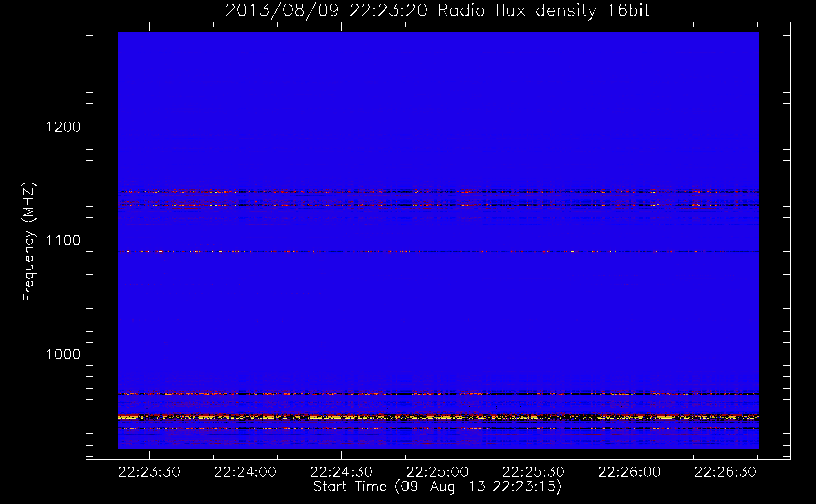This screenshot has height=504, width=816.
Task: Click the 22:25:00 time tick label
Action: coord(437,472)
